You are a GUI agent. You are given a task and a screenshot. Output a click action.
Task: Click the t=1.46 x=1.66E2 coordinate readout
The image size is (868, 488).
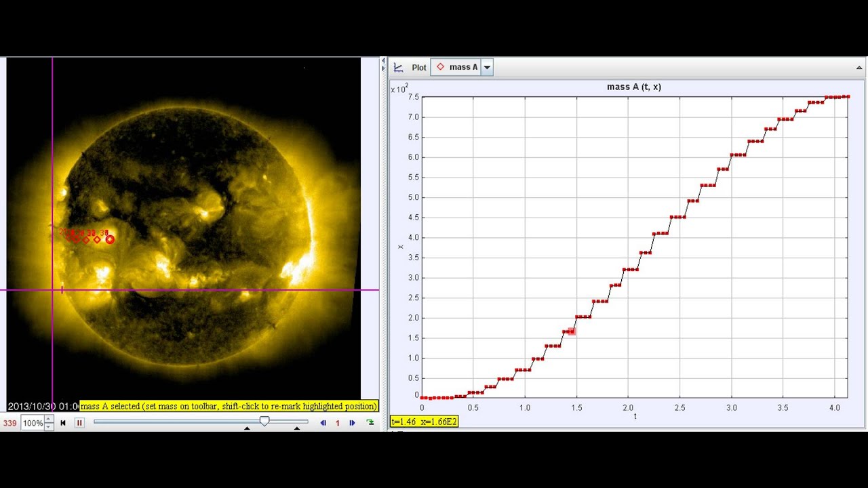click(425, 422)
